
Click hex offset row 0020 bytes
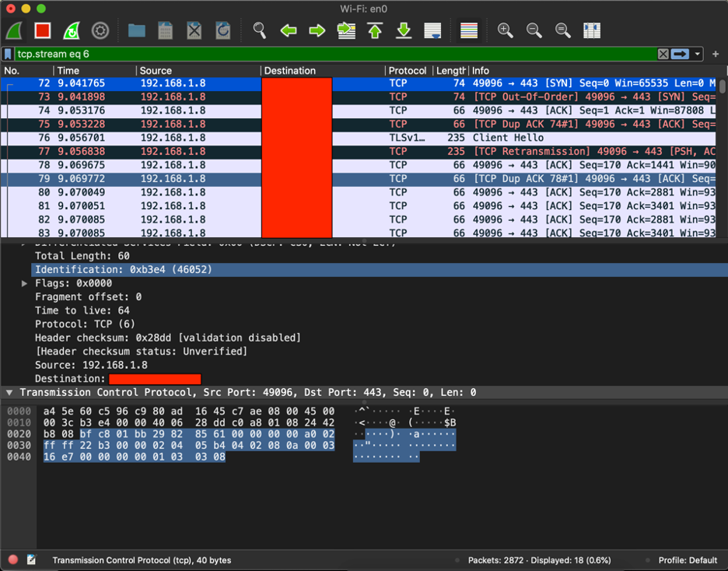[x=189, y=434]
